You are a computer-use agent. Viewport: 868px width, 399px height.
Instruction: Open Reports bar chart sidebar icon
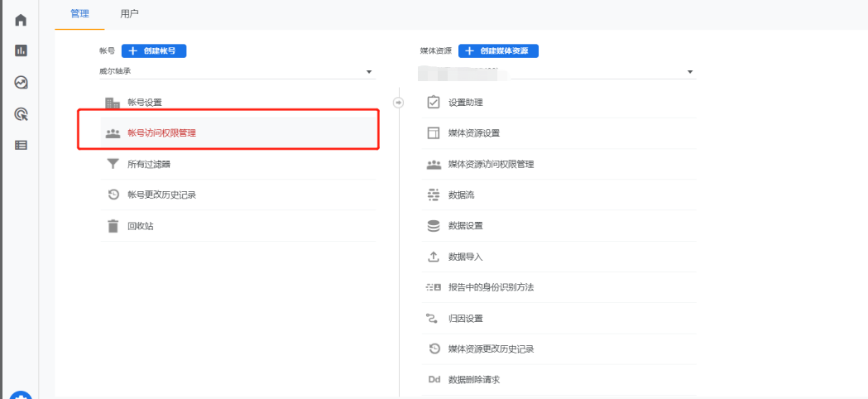22,50
